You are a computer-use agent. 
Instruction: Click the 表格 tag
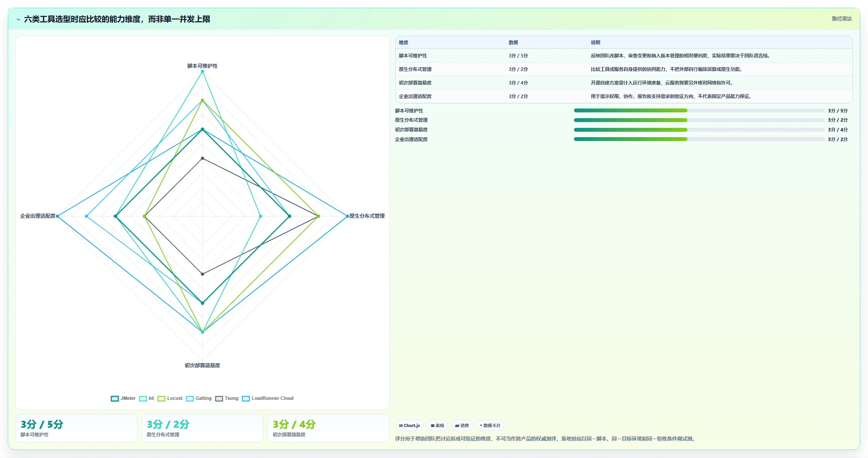(x=437, y=425)
